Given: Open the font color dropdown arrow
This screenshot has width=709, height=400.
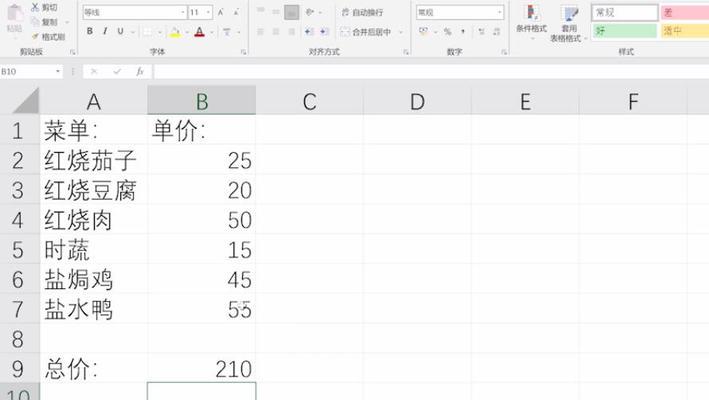Looking at the screenshot, I should click(x=212, y=32).
